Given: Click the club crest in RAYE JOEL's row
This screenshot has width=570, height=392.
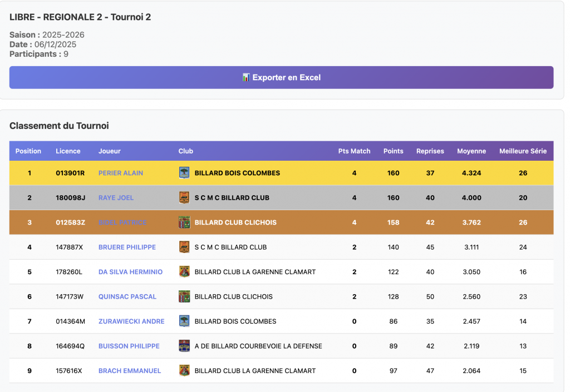Looking at the screenshot, I should pos(184,197).
